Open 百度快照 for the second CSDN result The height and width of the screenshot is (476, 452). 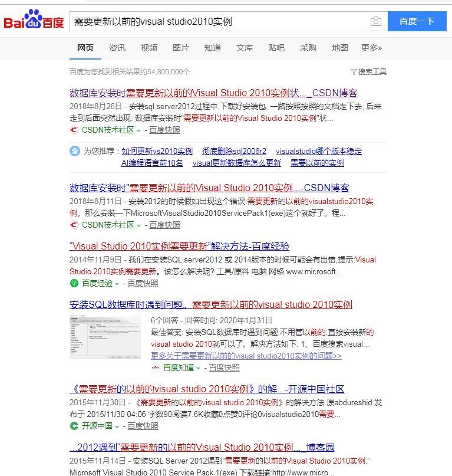pyautogui.click(x=165, y=225)
